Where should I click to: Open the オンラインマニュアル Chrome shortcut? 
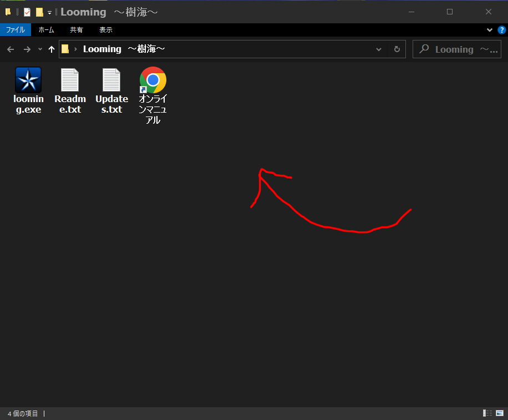153,81
